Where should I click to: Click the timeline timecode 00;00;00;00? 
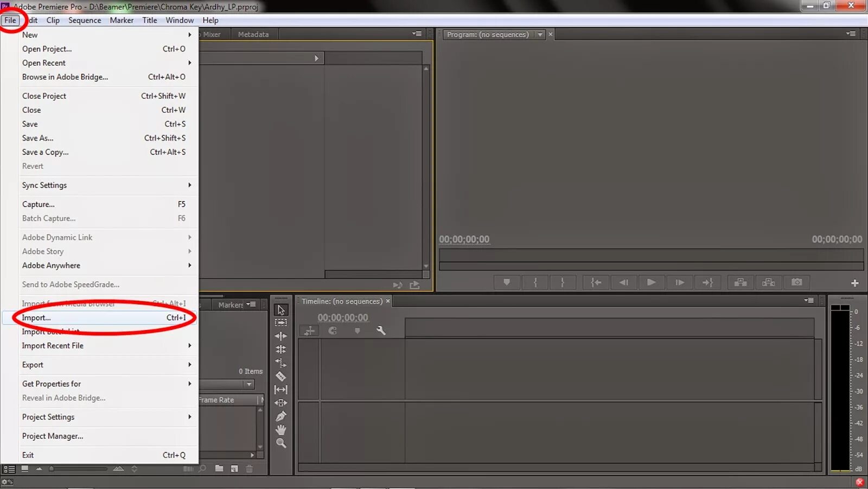pyautogui.click(x=343, y=317)
